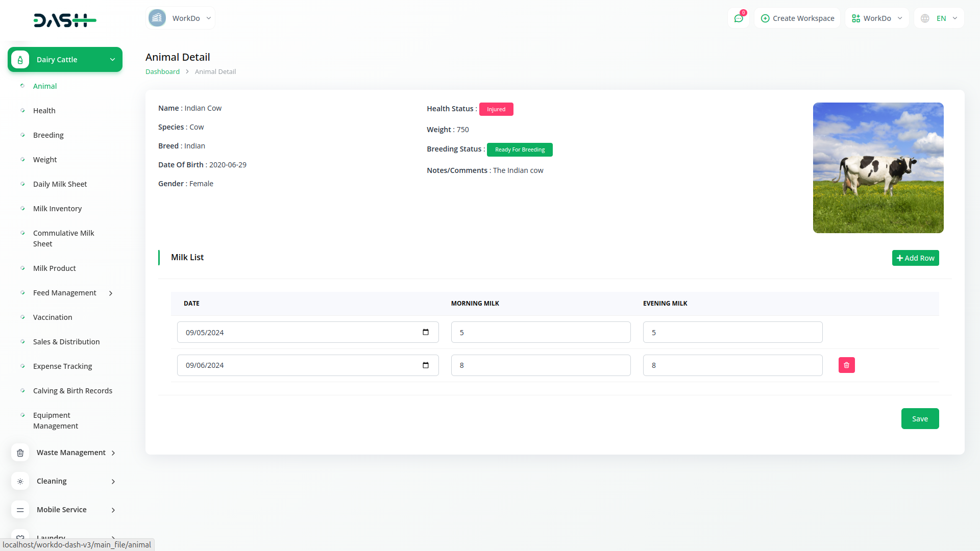This screenshot has height=551, width=980.
Task: Click the Dairy Cattle bottle icon
Action: click(x=20, y=60)
